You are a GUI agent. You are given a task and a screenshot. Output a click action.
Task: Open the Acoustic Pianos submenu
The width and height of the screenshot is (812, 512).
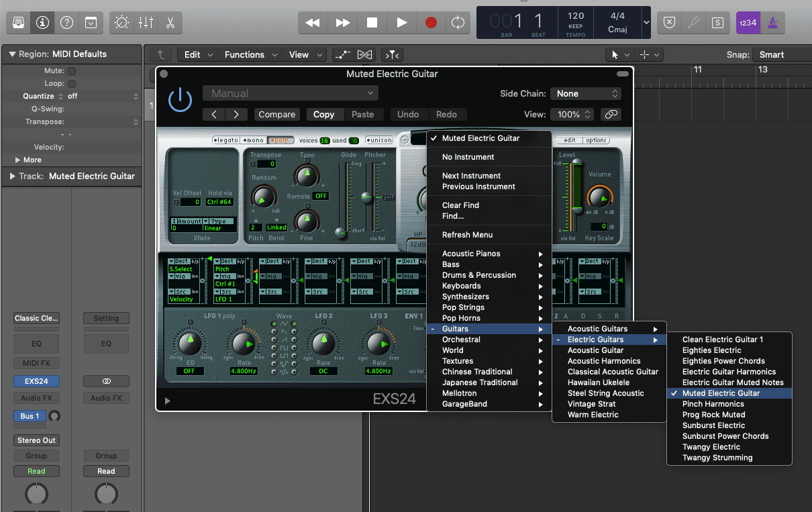(x=489, y=254)
